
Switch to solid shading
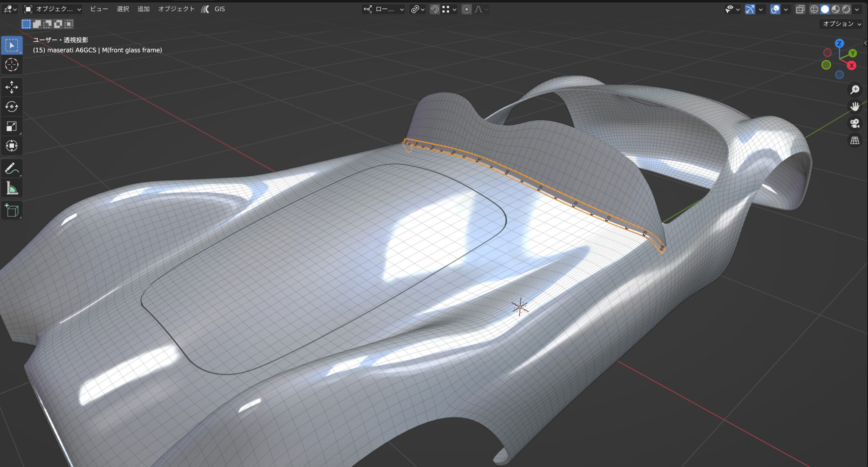coord(825,9)
